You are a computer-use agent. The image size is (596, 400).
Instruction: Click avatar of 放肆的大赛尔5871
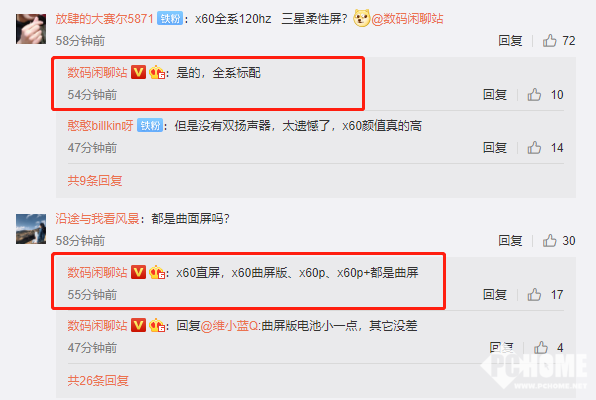click(x=31, y=29)
